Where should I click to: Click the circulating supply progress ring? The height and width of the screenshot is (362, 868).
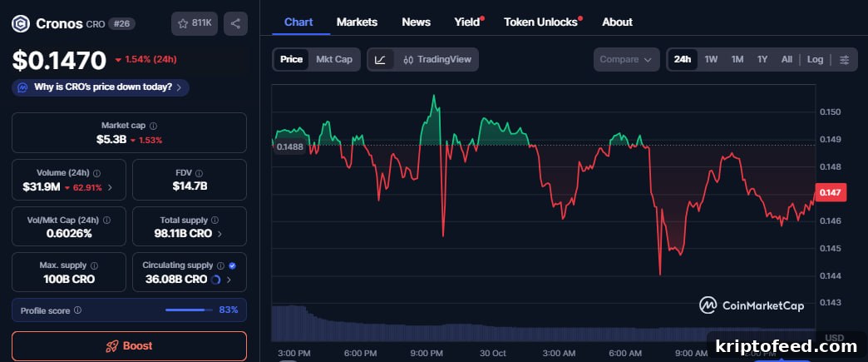point(216,280)
